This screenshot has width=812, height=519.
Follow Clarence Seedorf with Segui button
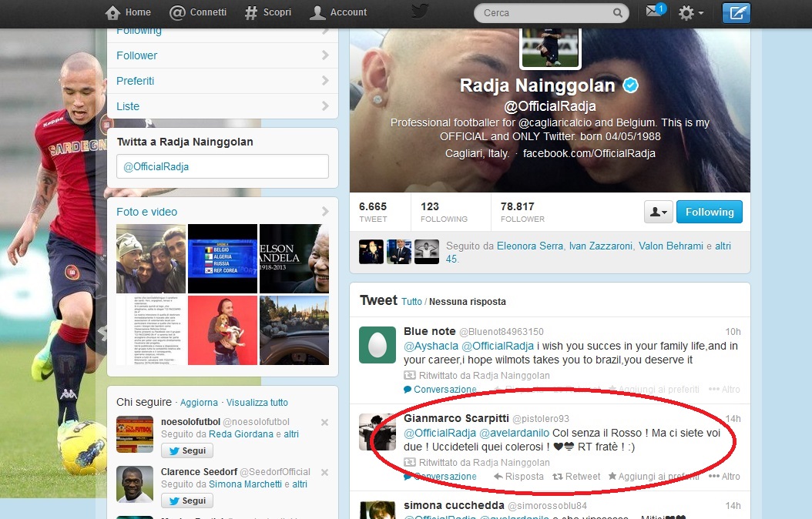tap(186, 501)
